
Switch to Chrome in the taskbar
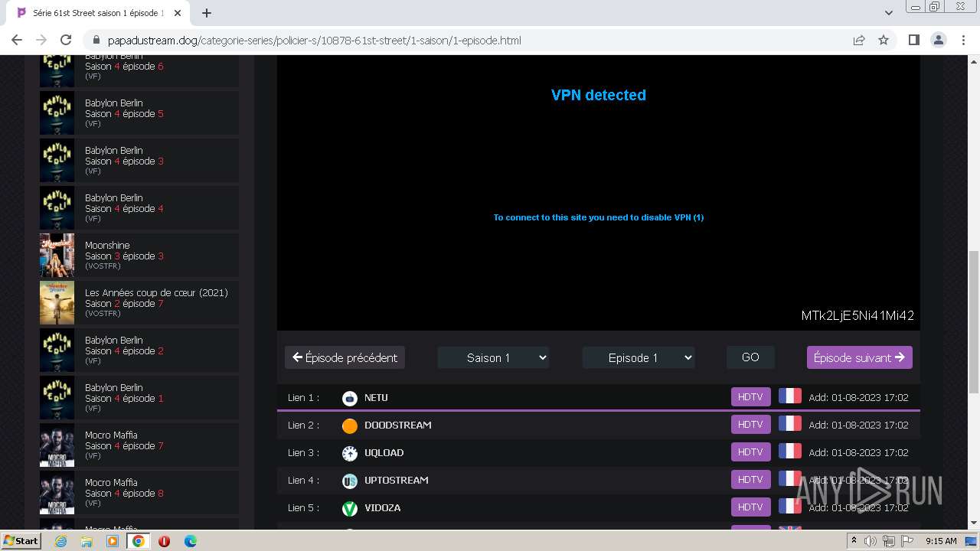[x=139, y=541]
